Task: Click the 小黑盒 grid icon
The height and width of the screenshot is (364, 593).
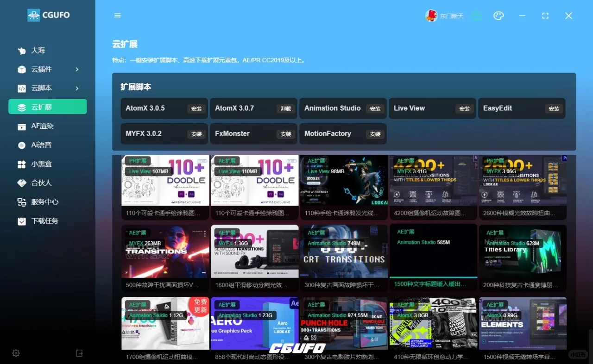Action: pos(23,163)
